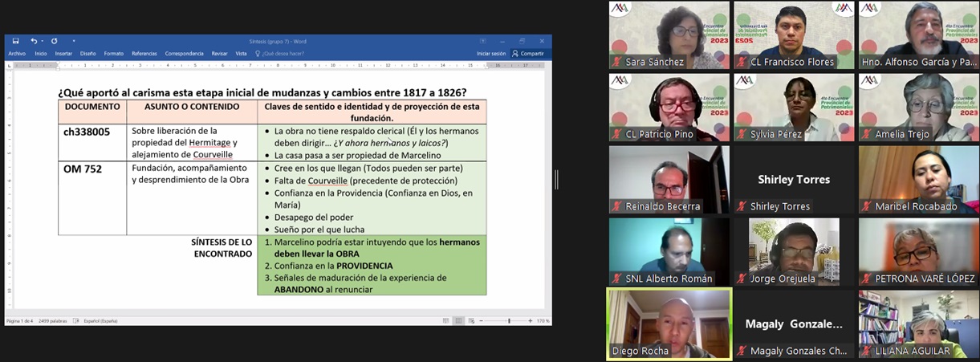Select Diego Rocha's video thumbnail

click(x=669, y=323)
